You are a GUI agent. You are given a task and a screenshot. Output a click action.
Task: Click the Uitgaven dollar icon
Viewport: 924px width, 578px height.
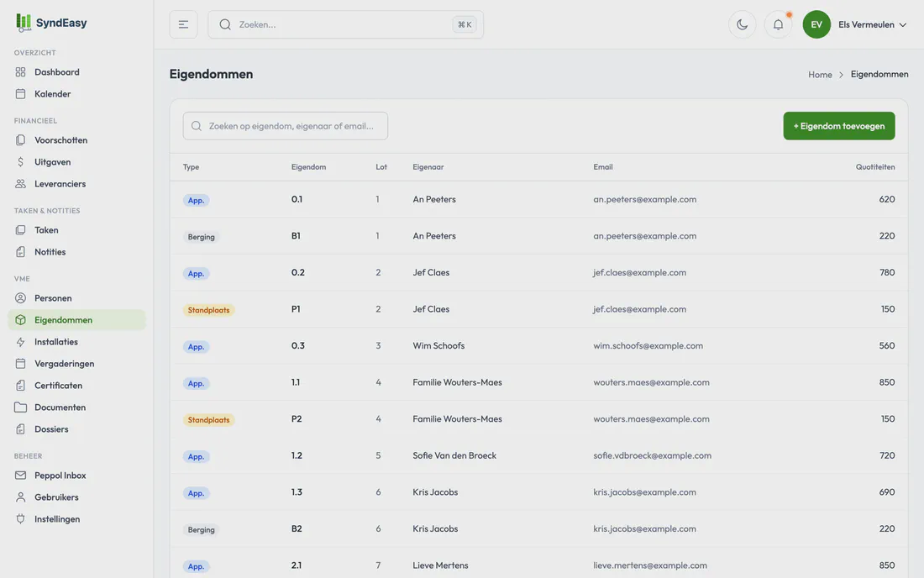click(21, 162)
